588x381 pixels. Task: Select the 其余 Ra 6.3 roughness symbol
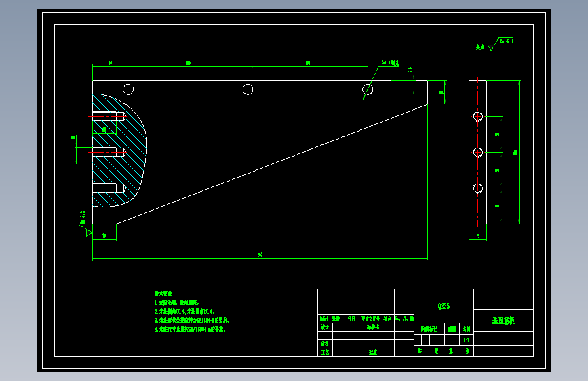point(494,44)
